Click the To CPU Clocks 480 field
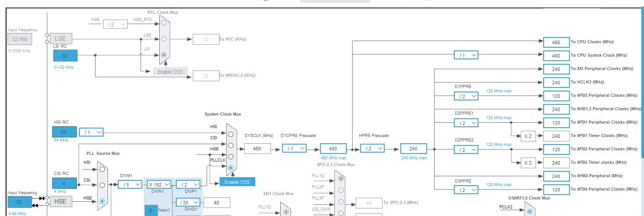Viewport: 644px width, 216px height. [x=556, y=42]
